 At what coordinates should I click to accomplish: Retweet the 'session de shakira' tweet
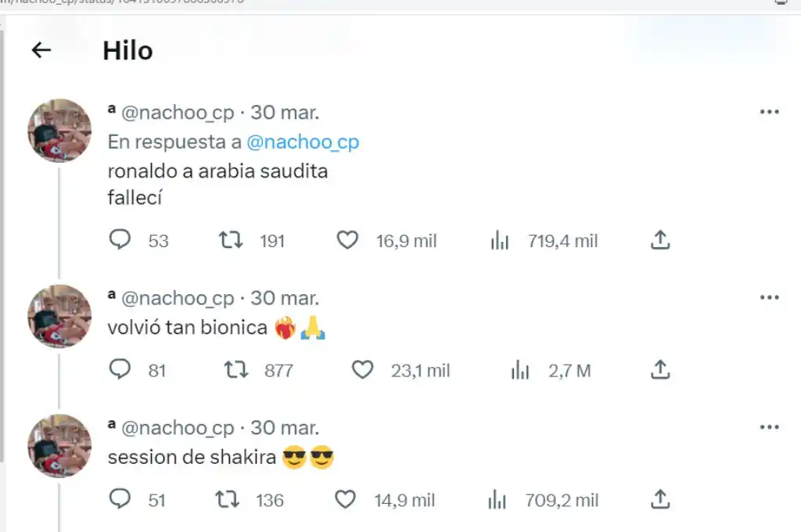pos(228,499)
